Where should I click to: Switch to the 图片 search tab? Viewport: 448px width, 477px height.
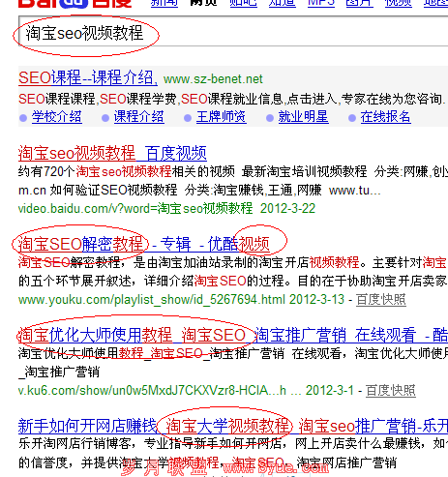pyautogui.click(x=359, y=3)
